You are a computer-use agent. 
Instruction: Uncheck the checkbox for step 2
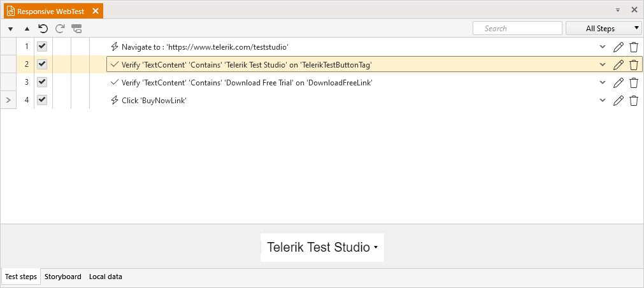pos(42,64)
